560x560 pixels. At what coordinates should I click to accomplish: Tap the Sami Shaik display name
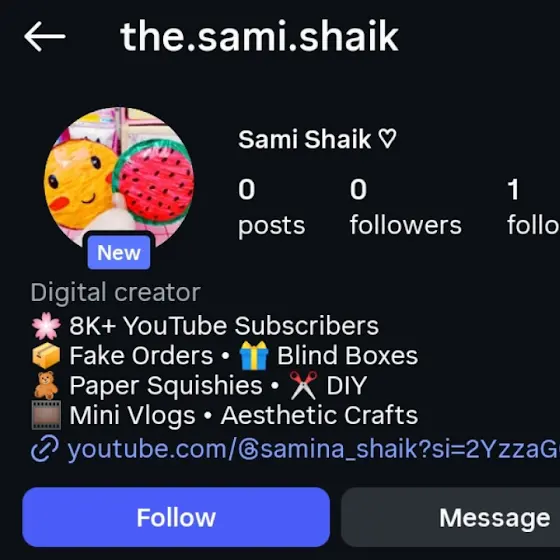tap(304, 139)
